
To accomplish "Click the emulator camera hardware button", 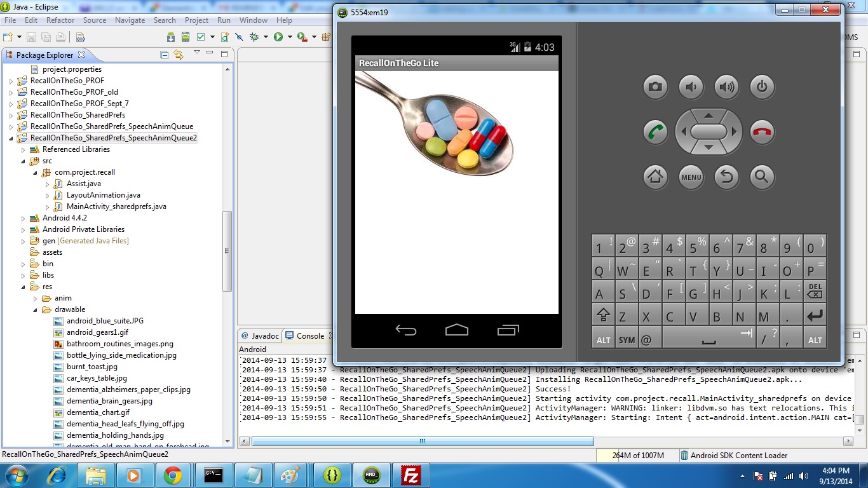I will click(655, 87).
